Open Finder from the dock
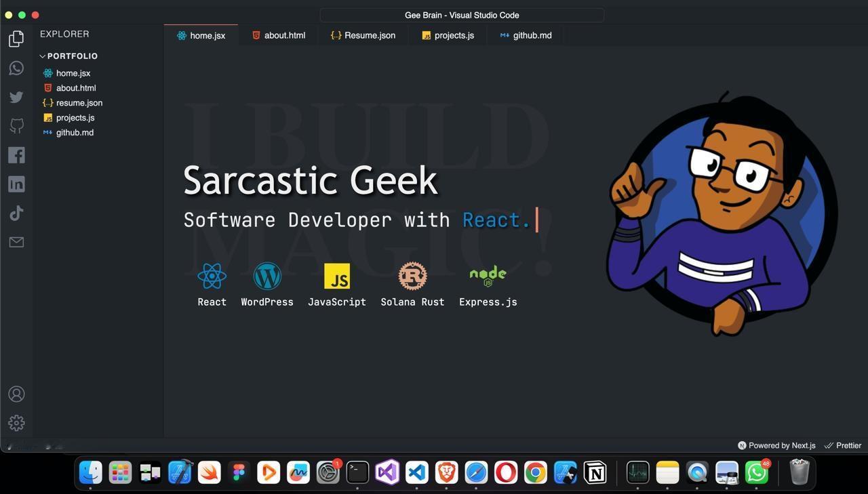 coord(90,472)
